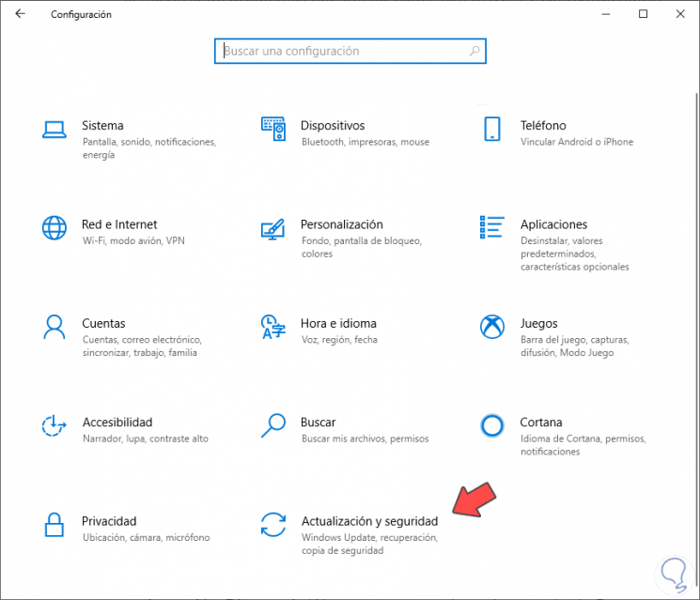Open the Accesibilidad dashed clock icon
Image resolution: width=700 pixels, height=600 pixels.
click(x=54, y=425)
